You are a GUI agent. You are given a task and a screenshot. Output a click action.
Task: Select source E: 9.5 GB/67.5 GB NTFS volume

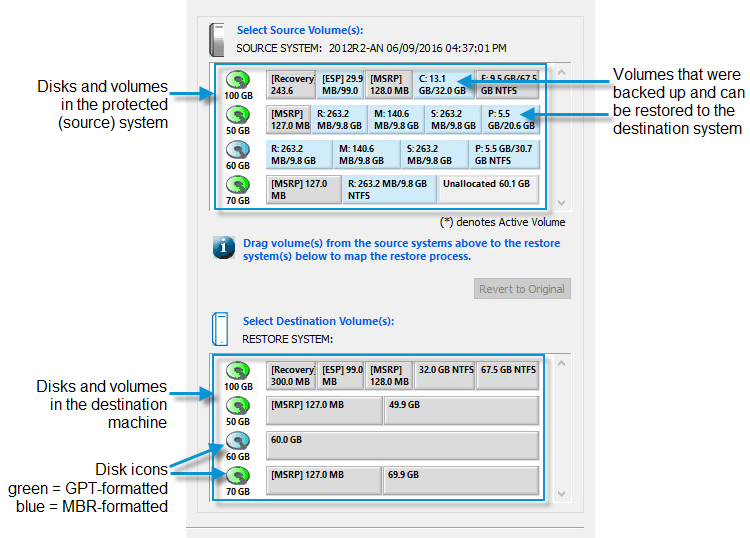point(507,85)
